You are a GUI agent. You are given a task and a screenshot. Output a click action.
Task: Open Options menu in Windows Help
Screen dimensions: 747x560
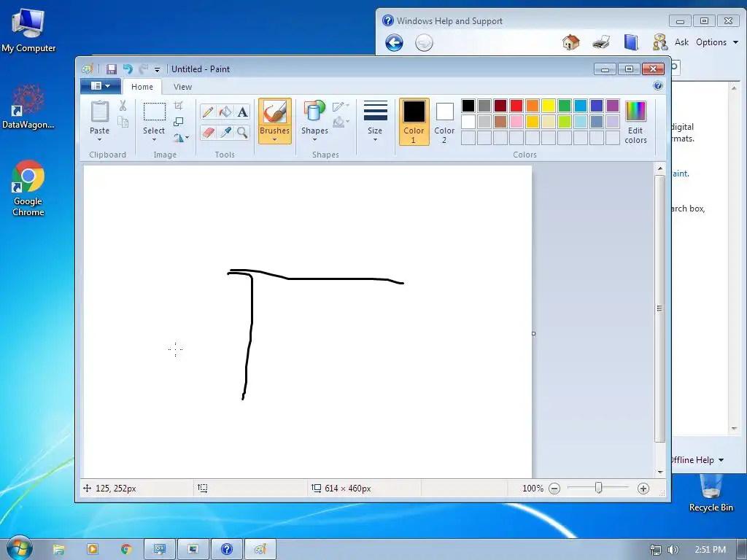tap(717, 42)
